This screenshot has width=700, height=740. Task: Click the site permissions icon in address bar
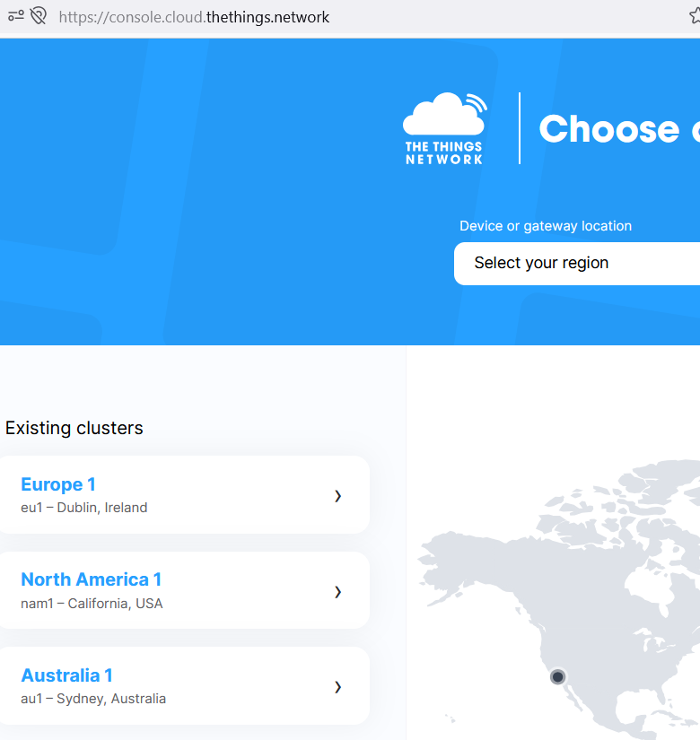[x=15, y=16]
